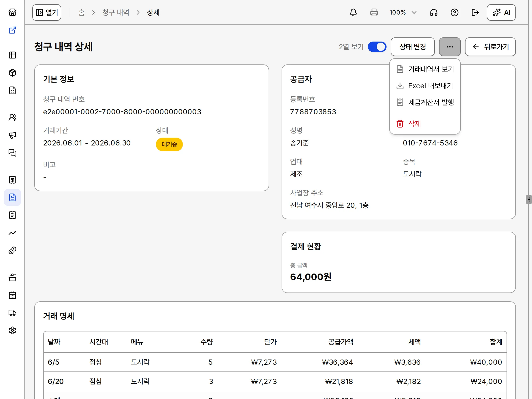Click the logout icon
Viewport: 532px width, 399px height.
pyautogui.click(x=475, y=12)
